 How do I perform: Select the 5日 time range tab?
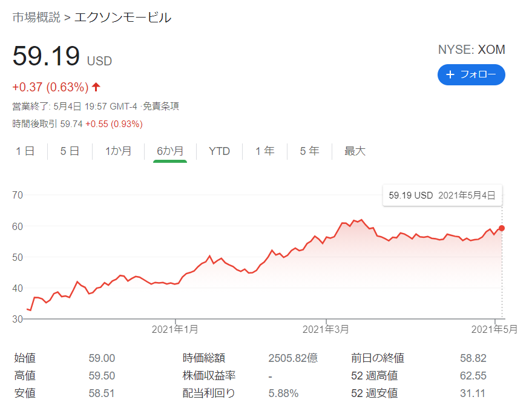(70, 151)
